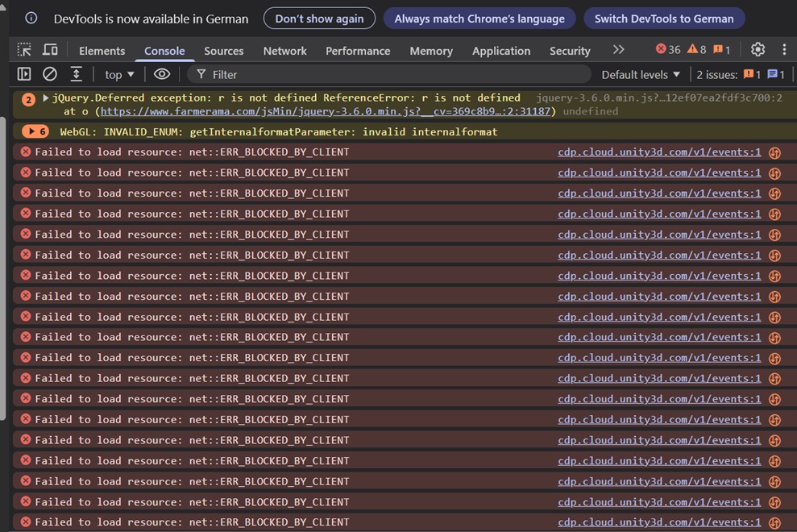This screenshot has width=797, height=532.
Task: Click the info icon in the language banner
Action: [31, 19]
